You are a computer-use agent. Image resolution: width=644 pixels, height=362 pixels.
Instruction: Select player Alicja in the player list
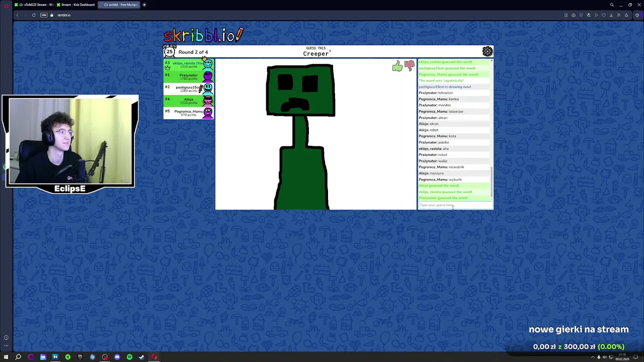[189, 101]
